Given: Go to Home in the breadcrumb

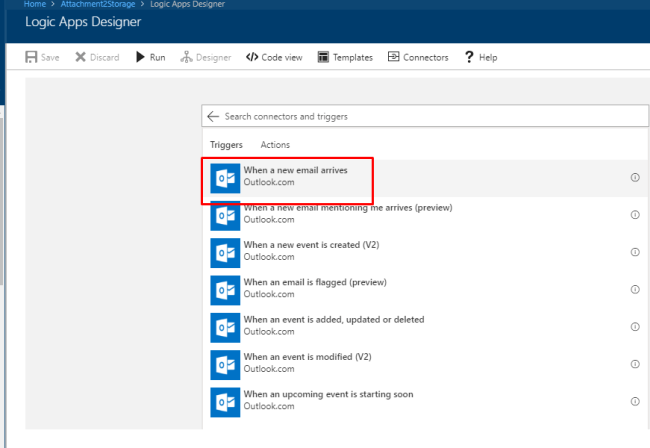Looking at the screenshot, I should pos(35,4).
